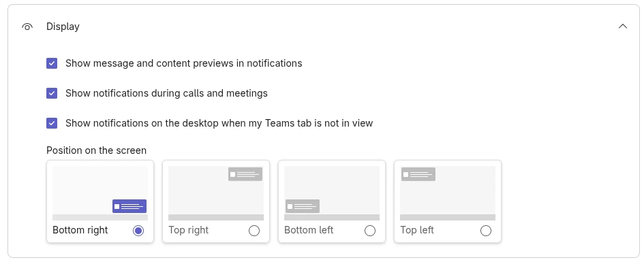
Task: Select the Top right radio button
Action: [x=254, y=231]
